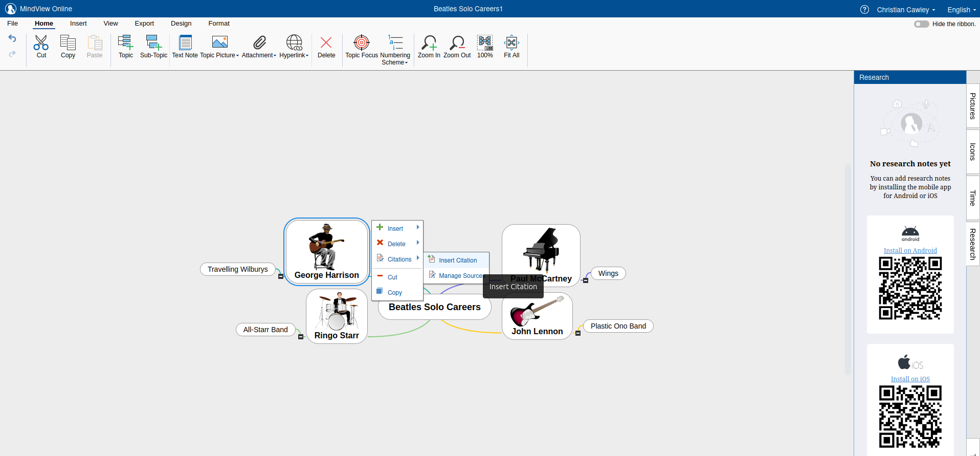Click the Cut scissors icon in ribbon
Screen dimensions: 980x456
pos(41,42)
